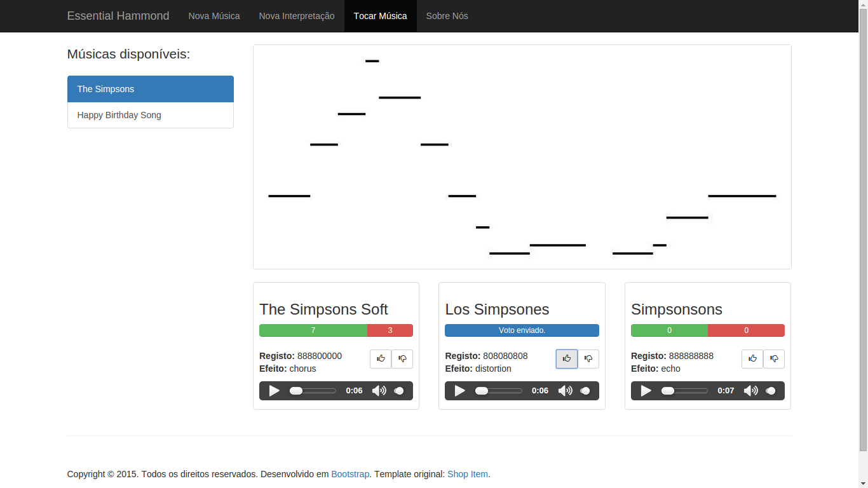The height and width of the screenshot is (488, 868).
Task: Click Efeito echo text
Action: (656, 369)
